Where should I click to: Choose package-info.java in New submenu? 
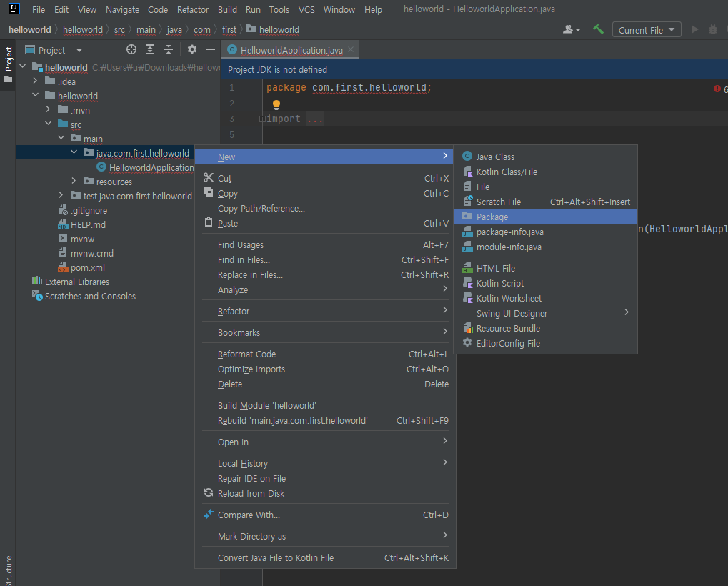[x=545, y=232]
